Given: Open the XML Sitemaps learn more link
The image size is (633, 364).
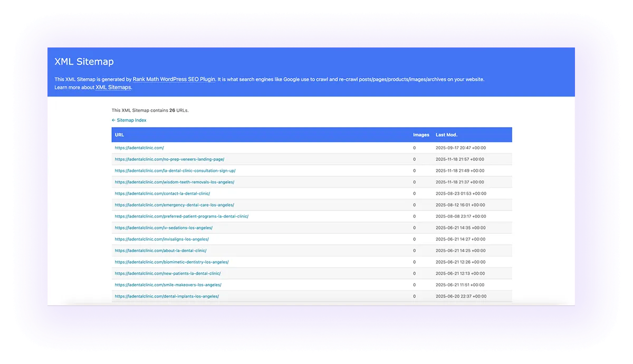Looking at the screenshot, I should (113, 87).
